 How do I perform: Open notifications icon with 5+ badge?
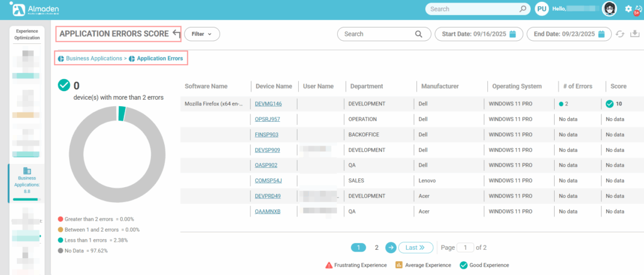pos(638,9)
